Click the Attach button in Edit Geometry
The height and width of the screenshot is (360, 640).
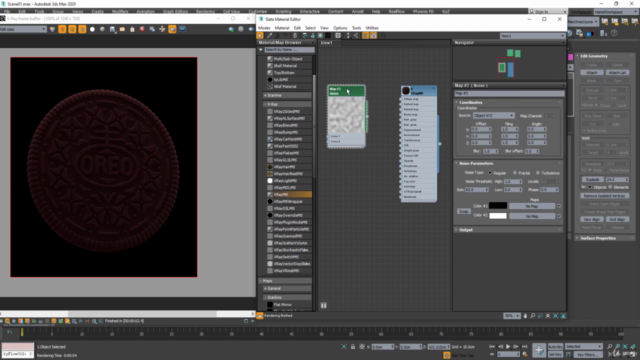click(592, 72)
